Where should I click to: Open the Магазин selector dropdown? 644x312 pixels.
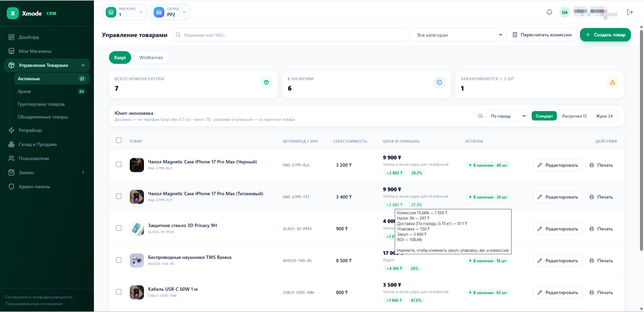tap(124, 12)
